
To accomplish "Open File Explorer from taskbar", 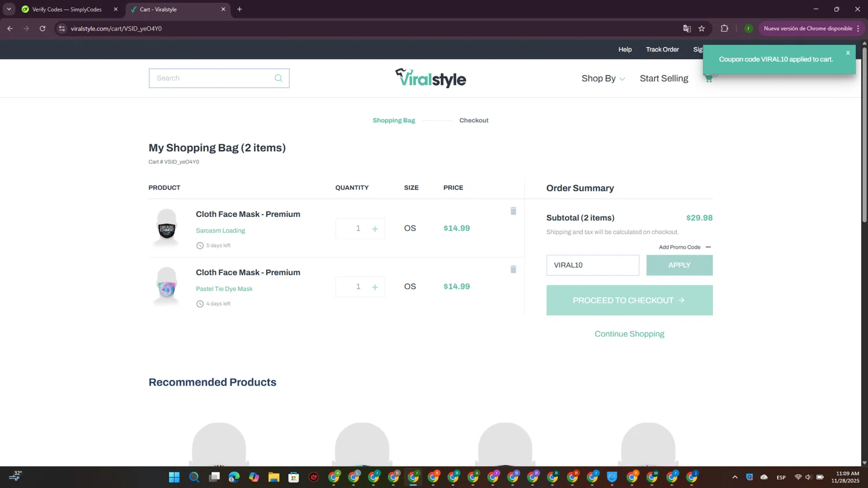I will click(x=274, y=477).
